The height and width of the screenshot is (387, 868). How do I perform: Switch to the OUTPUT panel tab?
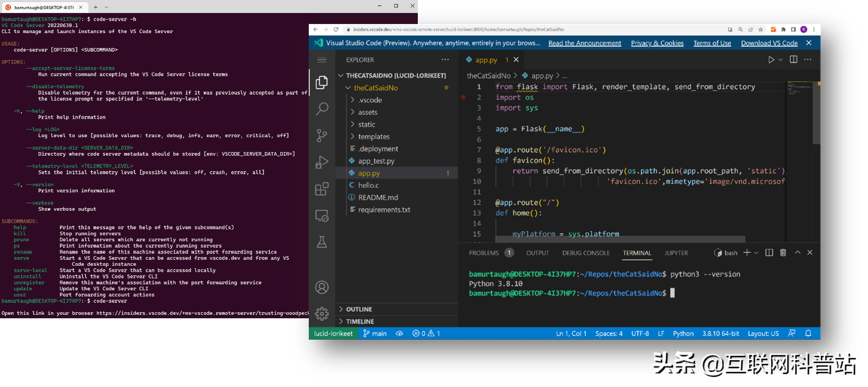pyautogui.click(x=538, y=253)
